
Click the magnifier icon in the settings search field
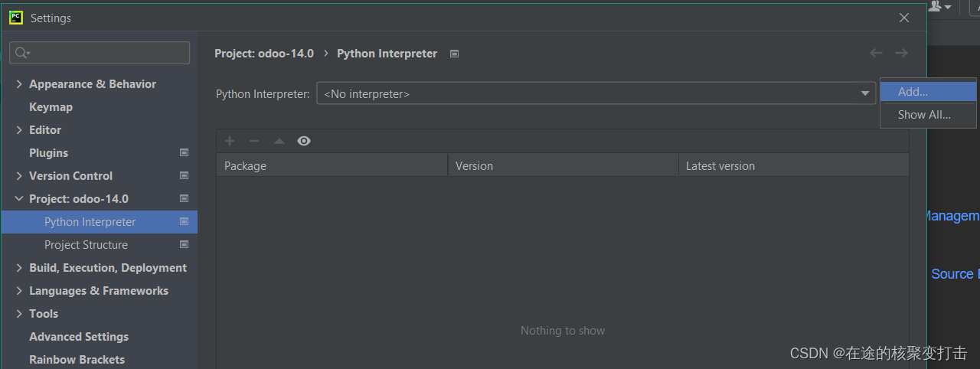[21, 53]
